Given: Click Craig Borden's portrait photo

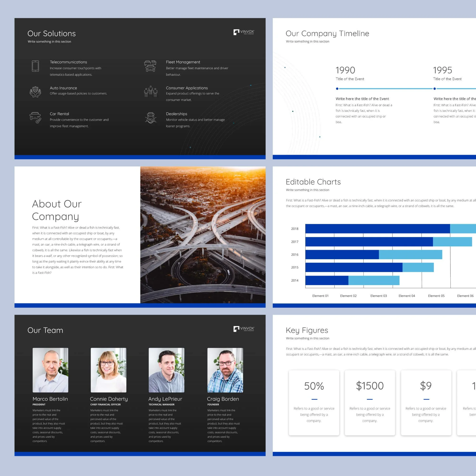Looking at the screenshot, I should coord(225,370).
